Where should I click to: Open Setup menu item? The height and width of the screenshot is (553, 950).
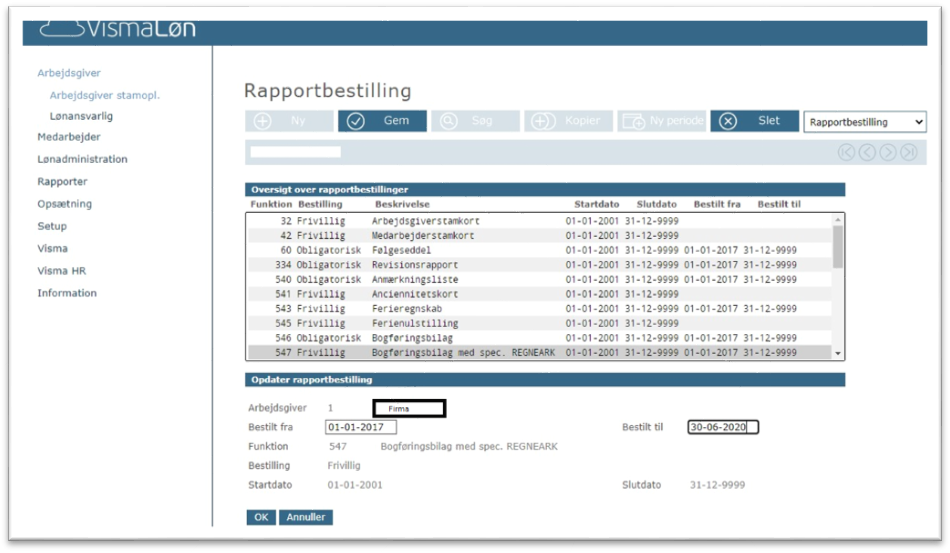(51, 226)
